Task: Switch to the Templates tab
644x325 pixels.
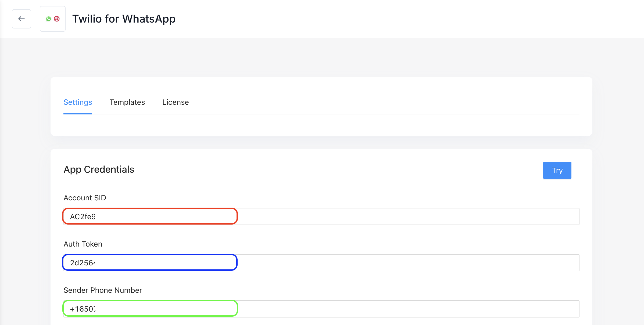Action: click(127, 102)
